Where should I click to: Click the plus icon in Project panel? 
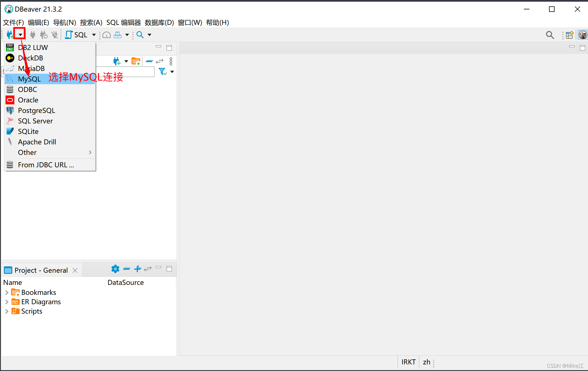tap(138, 269)
